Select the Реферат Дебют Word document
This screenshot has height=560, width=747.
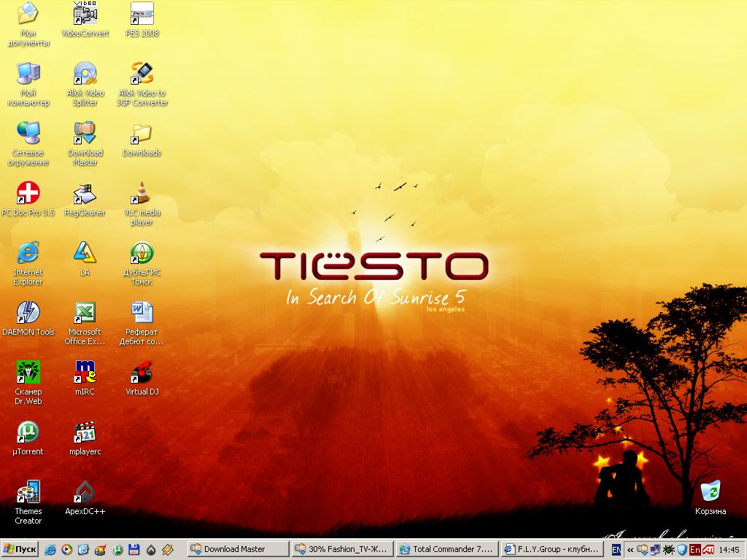click(142, 323)
